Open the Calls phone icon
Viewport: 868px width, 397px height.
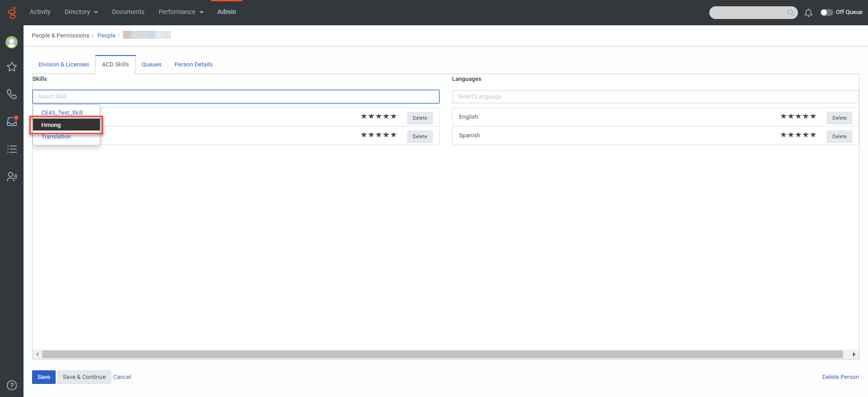[12, 94]
